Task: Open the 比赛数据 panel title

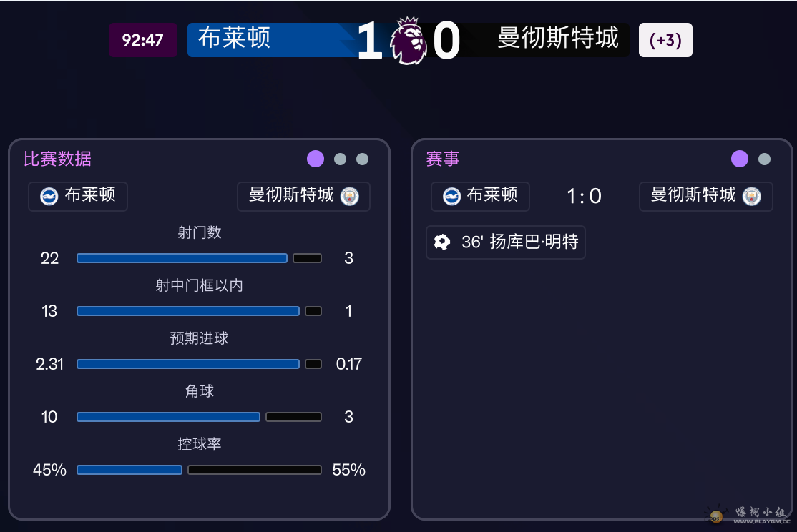Action: point(57,159)
